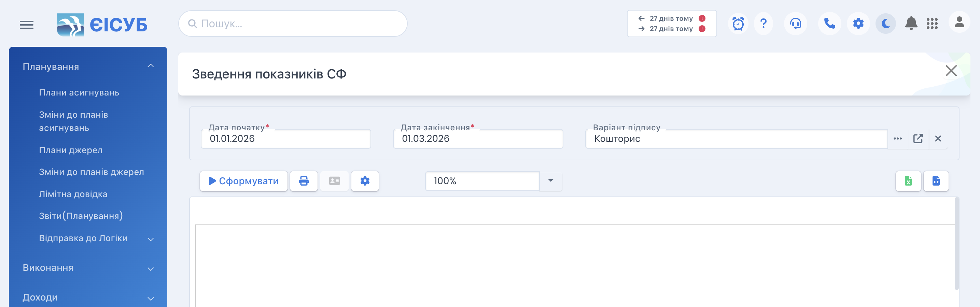Open the report settings gear button
This screenshot has height=307, width=980.
click(x=365, y=181)
